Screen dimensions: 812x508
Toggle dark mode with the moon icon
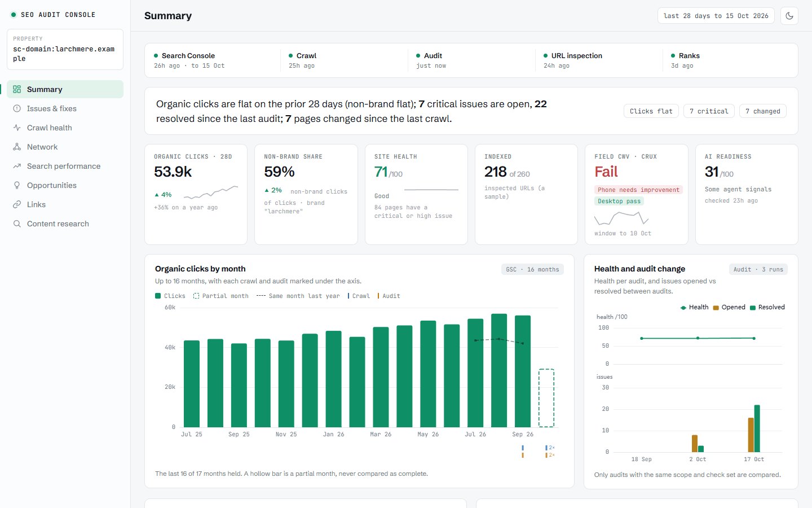pos(789,16)
